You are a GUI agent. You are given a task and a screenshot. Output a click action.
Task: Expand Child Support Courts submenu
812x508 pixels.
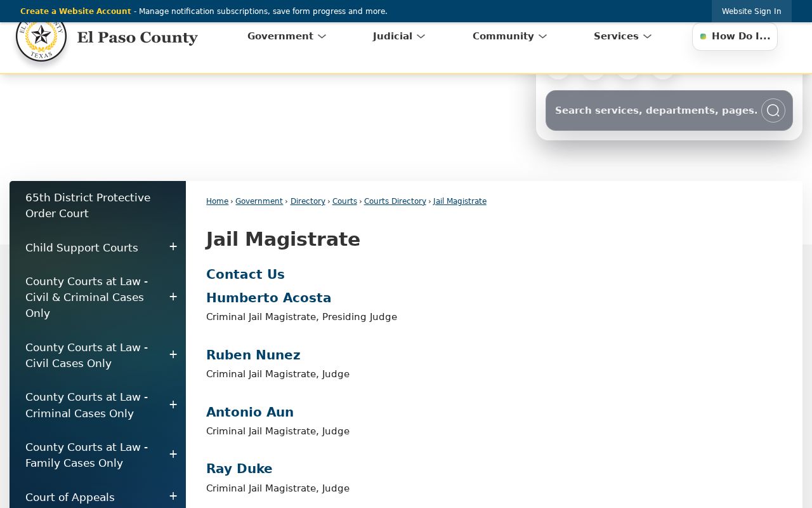[173, 247]
